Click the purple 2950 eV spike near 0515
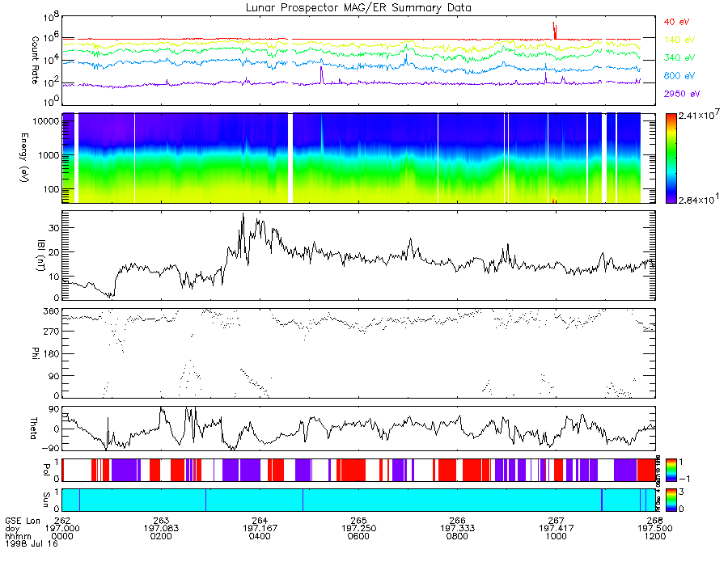Screen dimensions: 728x566 (321, 74)
